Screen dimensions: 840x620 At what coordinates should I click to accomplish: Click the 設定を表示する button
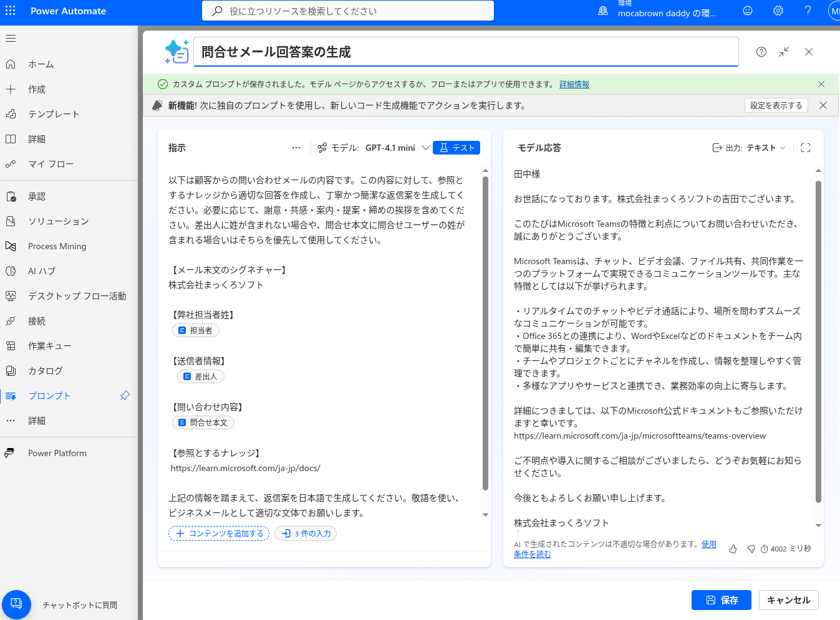[x=776, y=105]
